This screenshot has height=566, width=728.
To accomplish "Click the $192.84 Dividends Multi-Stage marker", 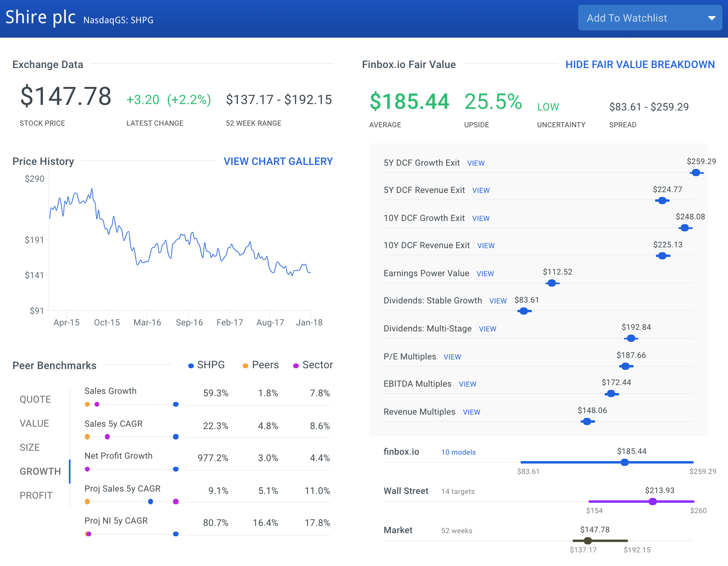I will (631, 338).
